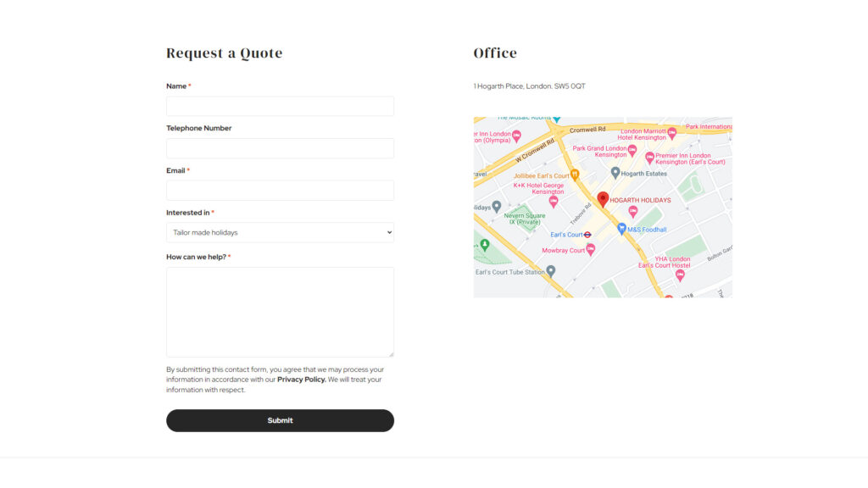The width and height of the screenshot is (868, 488).
Task: Click Premier Inn London Kensington marker
Action: 649,158
